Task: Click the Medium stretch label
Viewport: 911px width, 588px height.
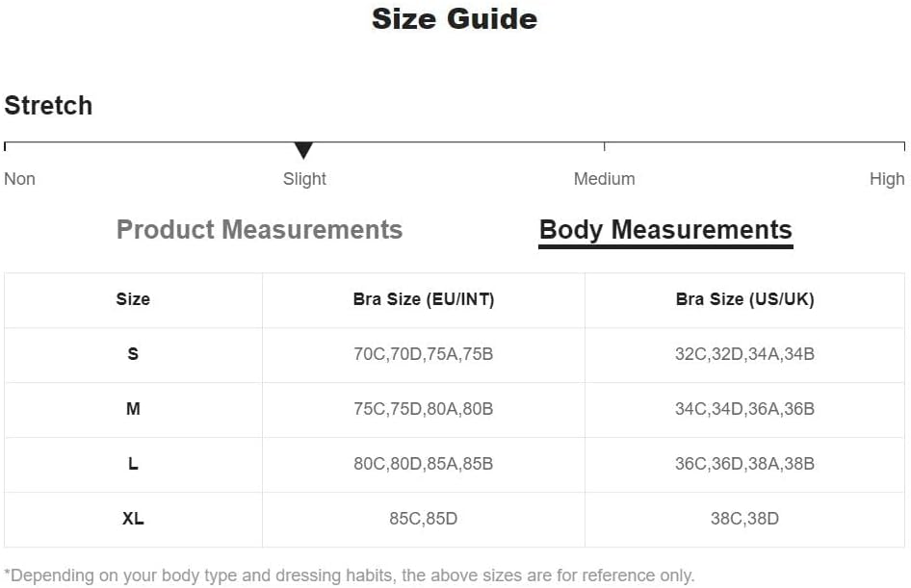Action: [604, 179]
